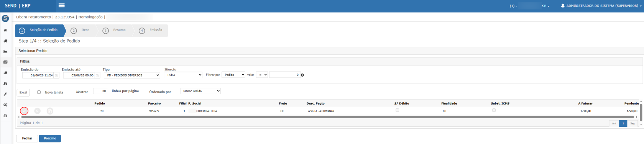
Task: Focus the Emissão de date field
Action: coord(38,75)
